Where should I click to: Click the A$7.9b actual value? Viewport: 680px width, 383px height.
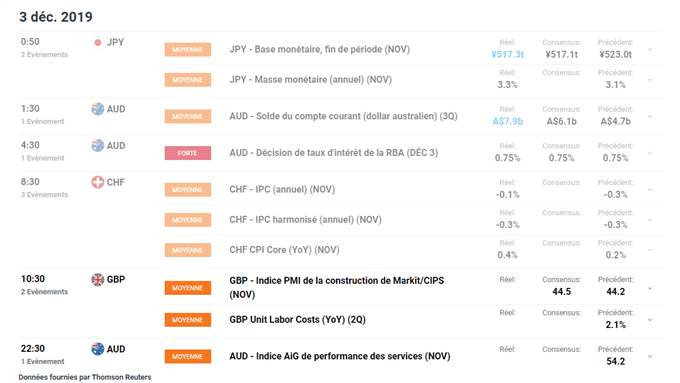507,121
